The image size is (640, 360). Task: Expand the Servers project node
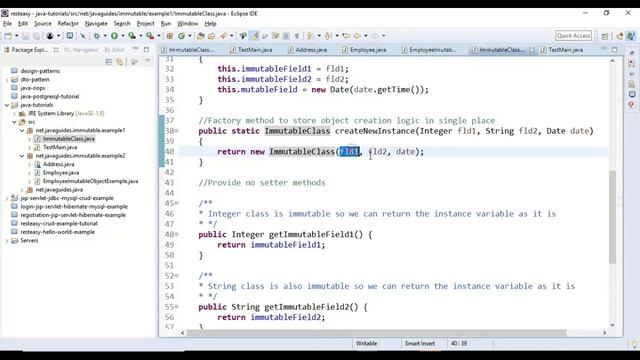coord(7,241)
